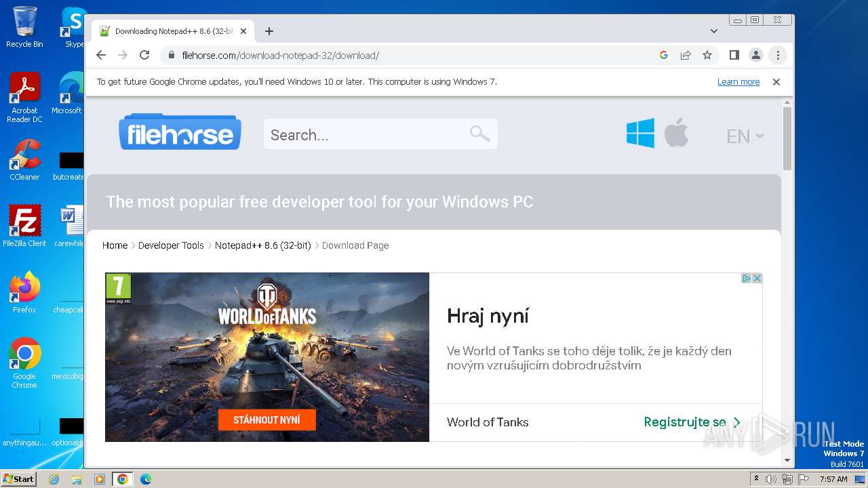Open Developer Tools breadcrumb link
Viewport: 868px width, 488px height.
[171, 245]
